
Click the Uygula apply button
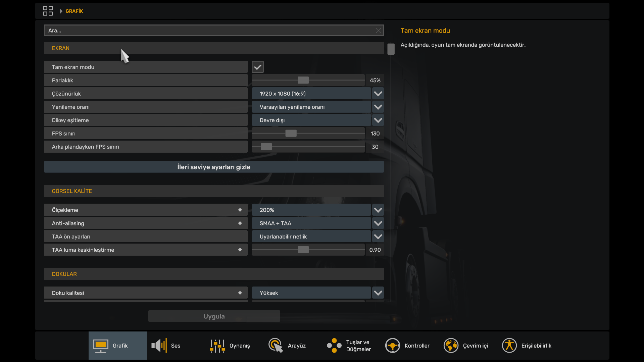point(214,316)
